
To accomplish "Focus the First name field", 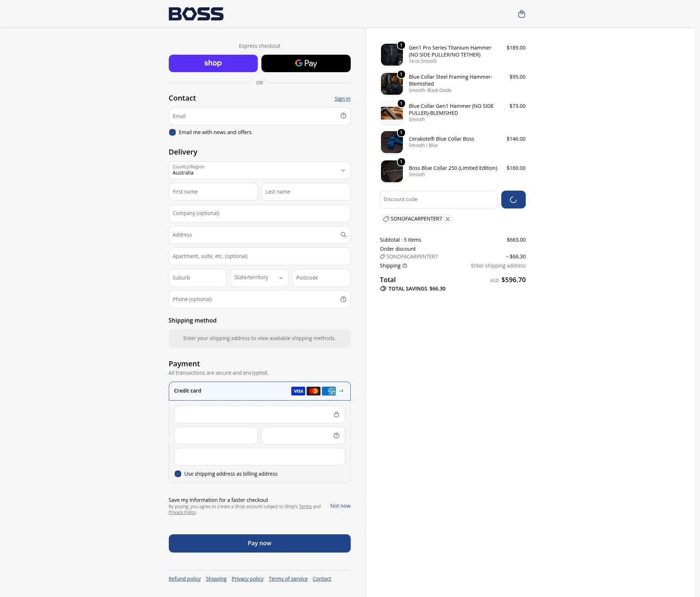I will (213, 192).
